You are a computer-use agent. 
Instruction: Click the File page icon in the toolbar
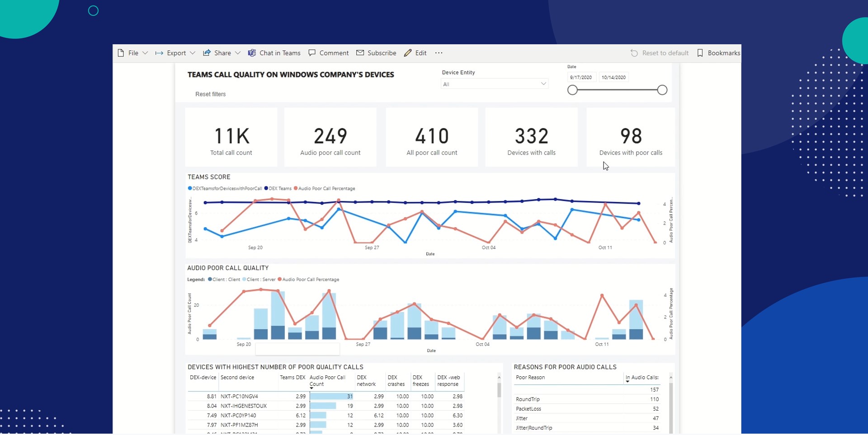121,53
